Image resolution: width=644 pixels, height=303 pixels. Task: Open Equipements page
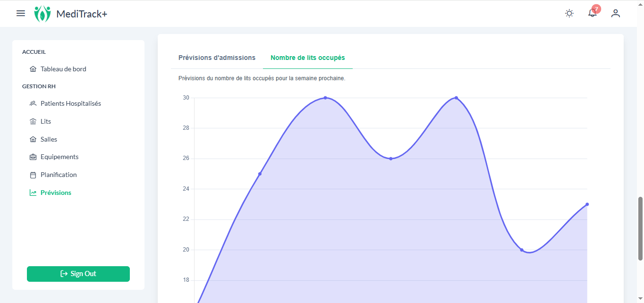coord(59,157)
